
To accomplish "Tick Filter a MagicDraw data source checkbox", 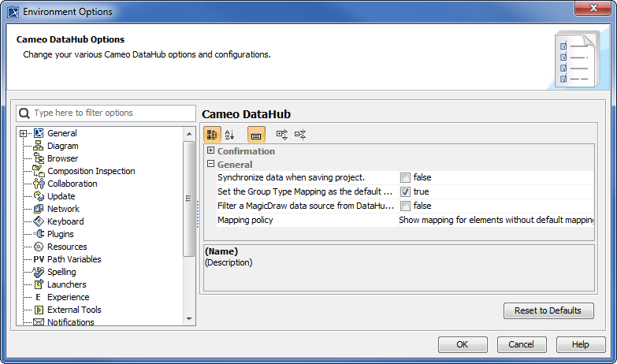I will 405,206.
